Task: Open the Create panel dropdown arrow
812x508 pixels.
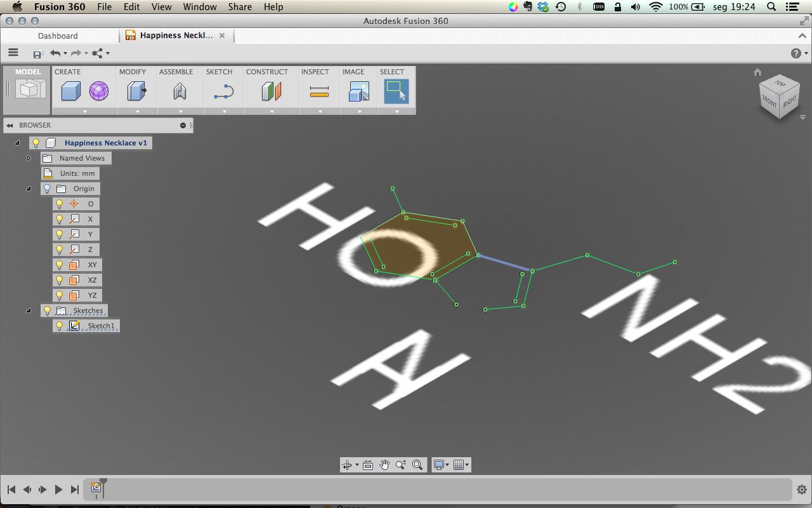Action: point(84,111)
